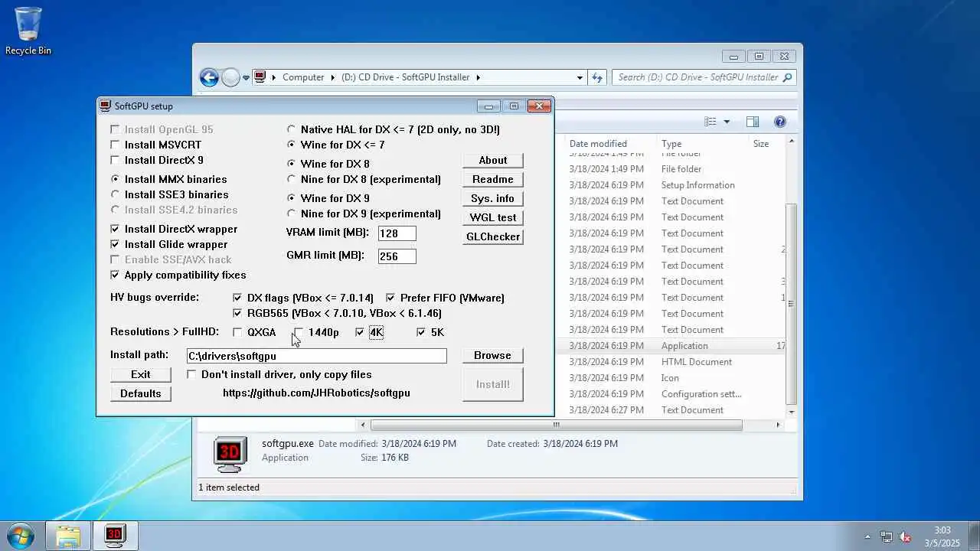The width and height of the screenshot is (980, 551).
Task: Toggle the preview pane icon
Action: [753, 122]
